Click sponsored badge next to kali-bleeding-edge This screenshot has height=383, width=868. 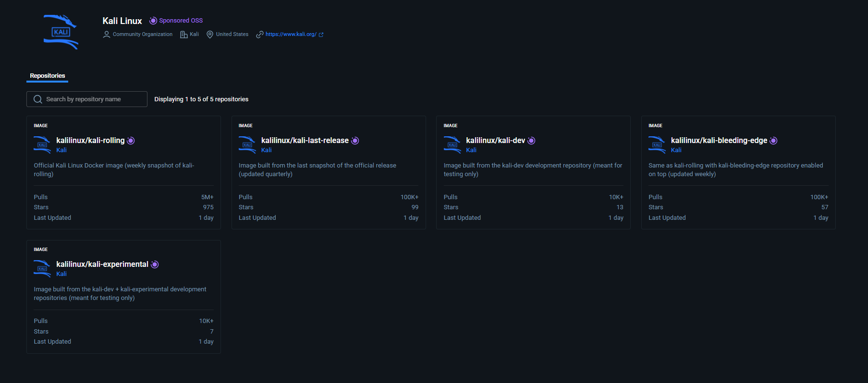tap(773, 141)
